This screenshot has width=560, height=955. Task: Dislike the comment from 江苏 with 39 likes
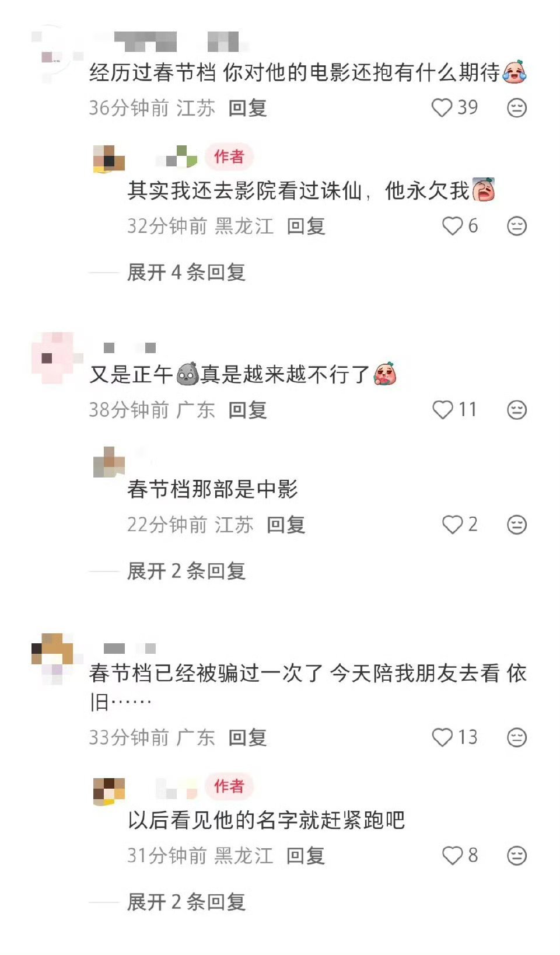click(x=517, y=108)
